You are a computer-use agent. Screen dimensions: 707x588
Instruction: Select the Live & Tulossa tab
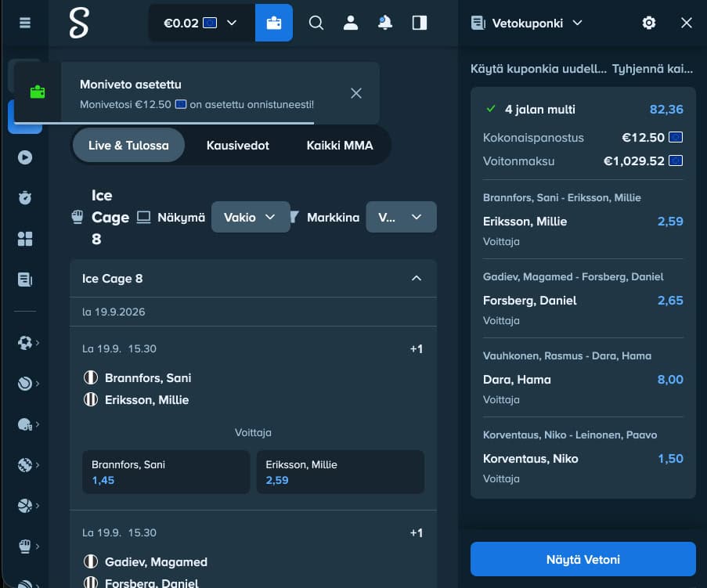[128, 145]
